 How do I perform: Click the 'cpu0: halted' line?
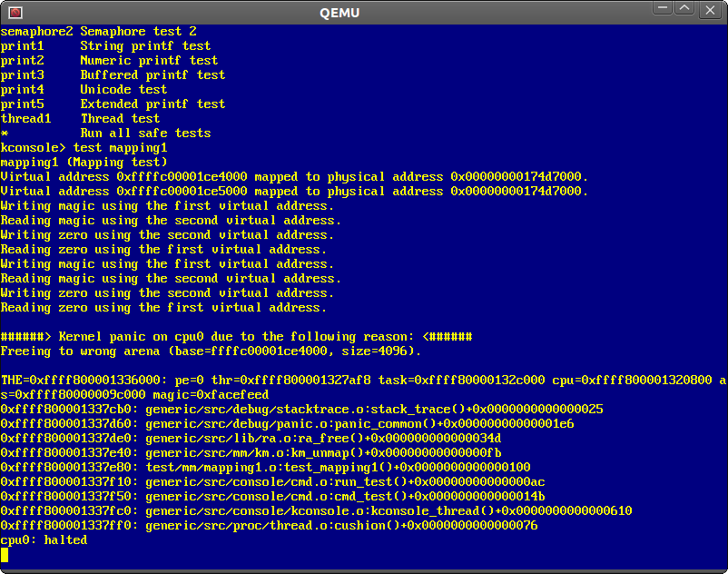tap(44, 540)
